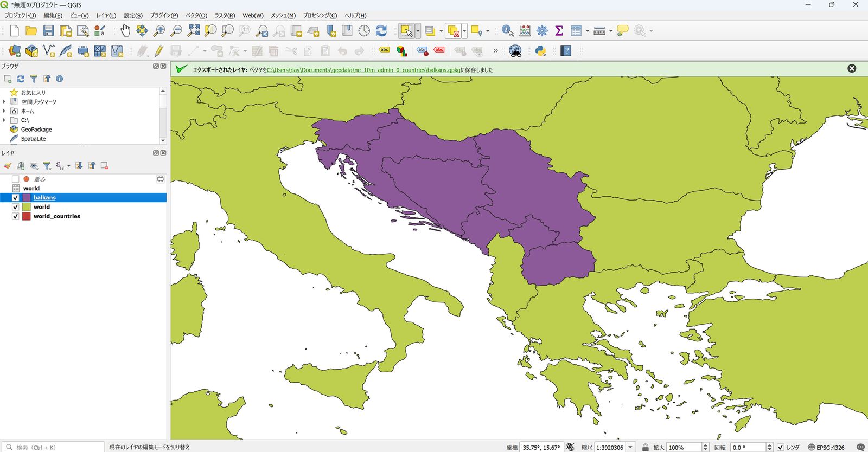
Task: Expand the 空間ブックマーク tree item
Action: [4, 102]
